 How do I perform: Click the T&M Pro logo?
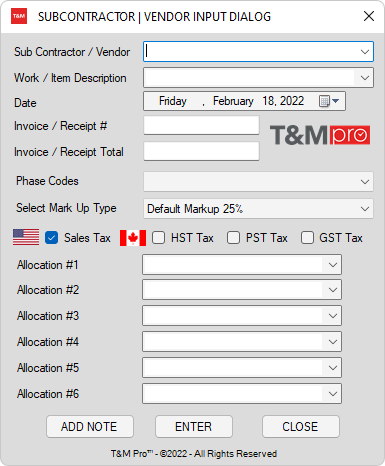click(320, 135)
